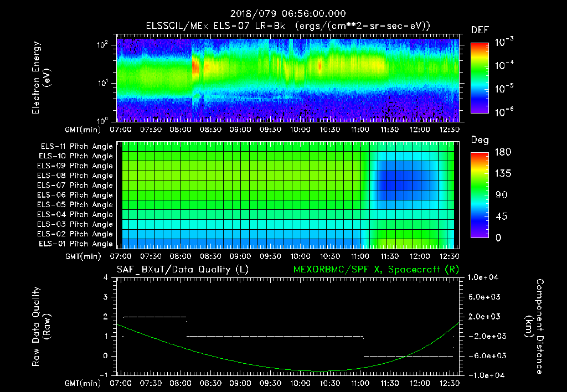Click the 10:00 tick on spectrogram time axis
The height and width of the screenshot is (392, 567).
(x=300, y=130)
